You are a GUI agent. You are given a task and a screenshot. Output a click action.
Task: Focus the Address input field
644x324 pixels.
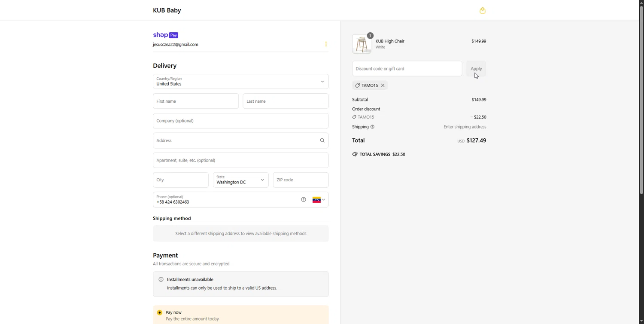241,141
